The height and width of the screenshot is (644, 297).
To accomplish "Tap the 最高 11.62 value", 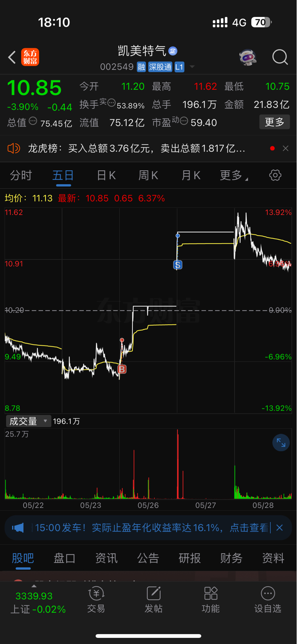I will (205, 86).
